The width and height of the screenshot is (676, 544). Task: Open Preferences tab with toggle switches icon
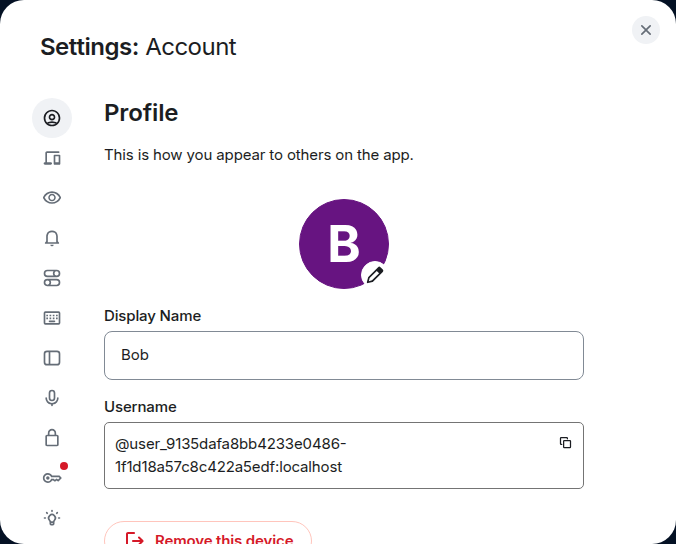[x=52, y=278]
